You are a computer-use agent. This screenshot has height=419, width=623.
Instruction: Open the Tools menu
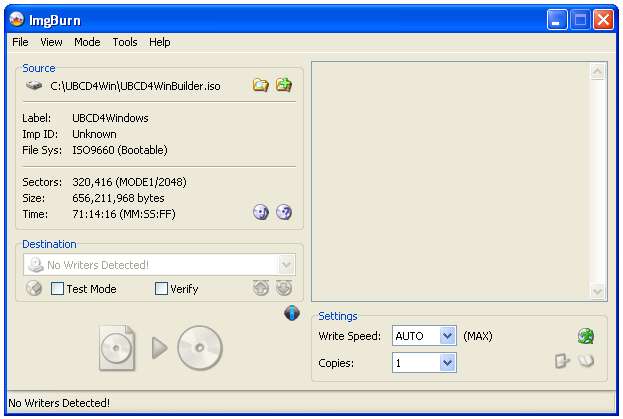click(125, 42)
